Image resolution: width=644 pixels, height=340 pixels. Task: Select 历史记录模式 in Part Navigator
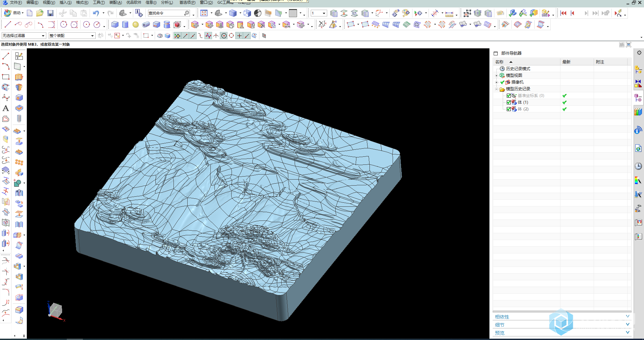pos(518,69)
